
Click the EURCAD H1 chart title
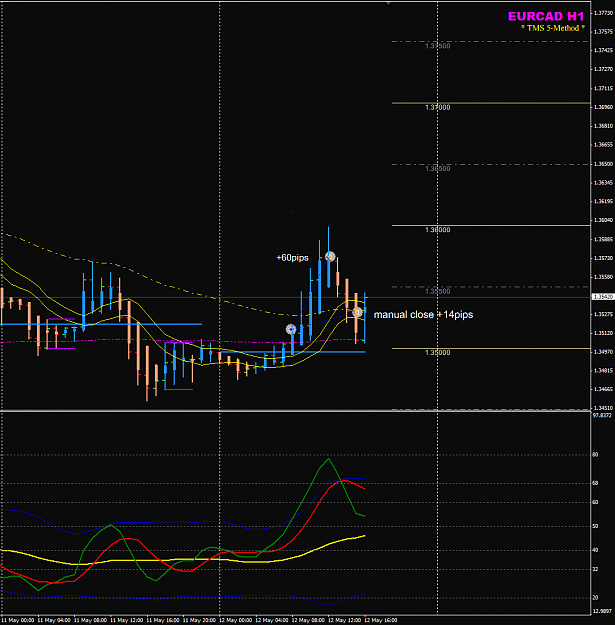tap(546, 16)
